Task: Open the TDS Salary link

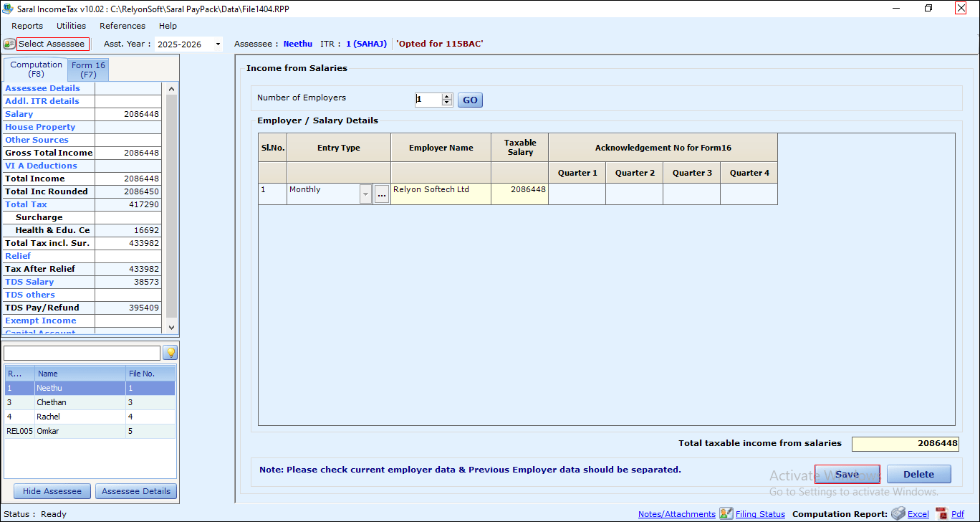Action: 29,282
